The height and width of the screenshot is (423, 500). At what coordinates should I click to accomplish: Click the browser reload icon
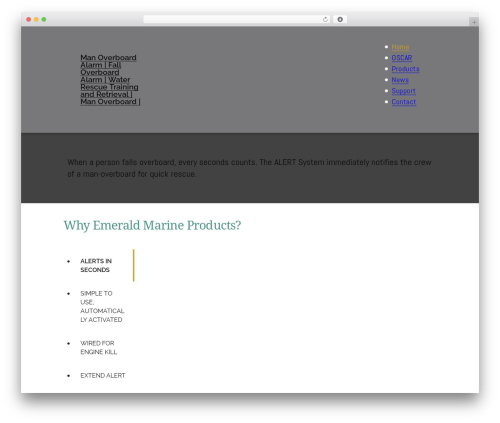coord(325,19)
